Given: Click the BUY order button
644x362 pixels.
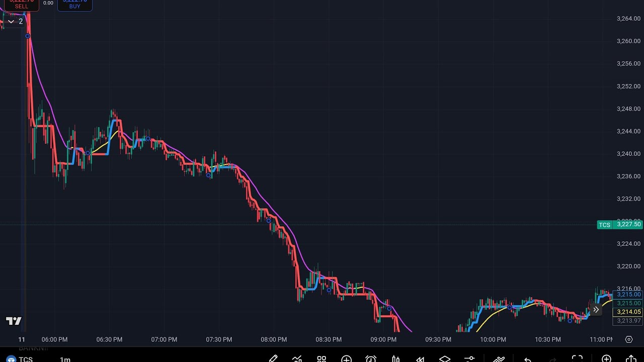Looking at the screenshot, I should (x=74, y=5).
